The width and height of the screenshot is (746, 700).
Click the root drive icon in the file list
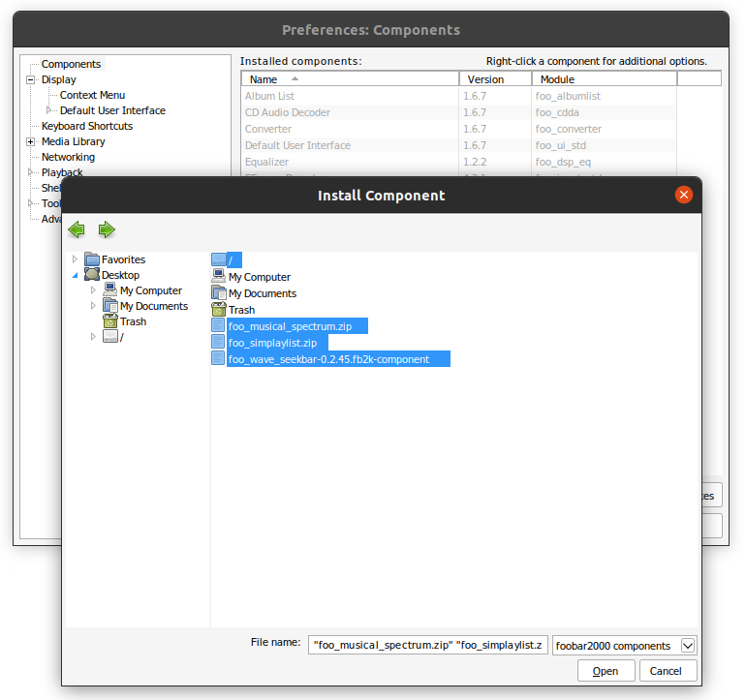pyautogui.click(x=218, y=259)
